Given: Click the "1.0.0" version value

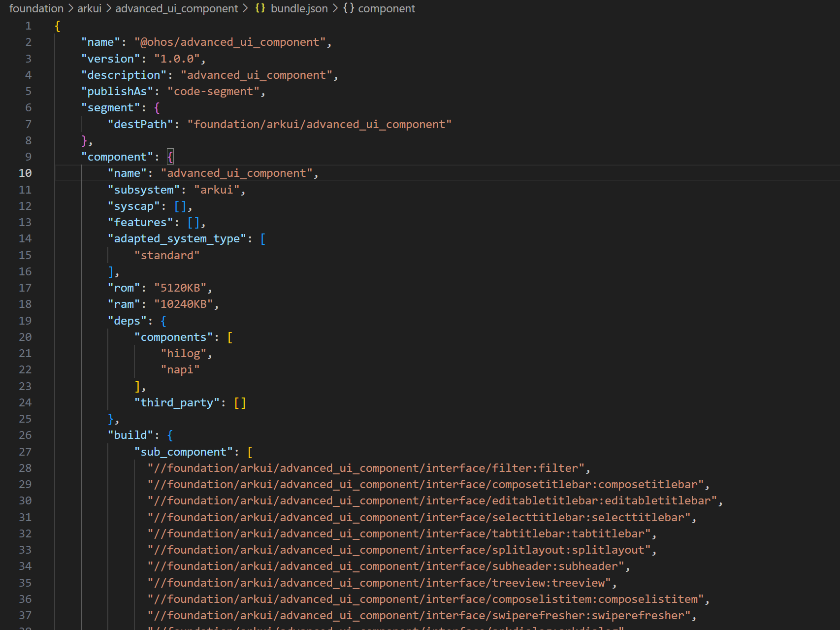Looking at the screenshot, I should tap(177, 59).
